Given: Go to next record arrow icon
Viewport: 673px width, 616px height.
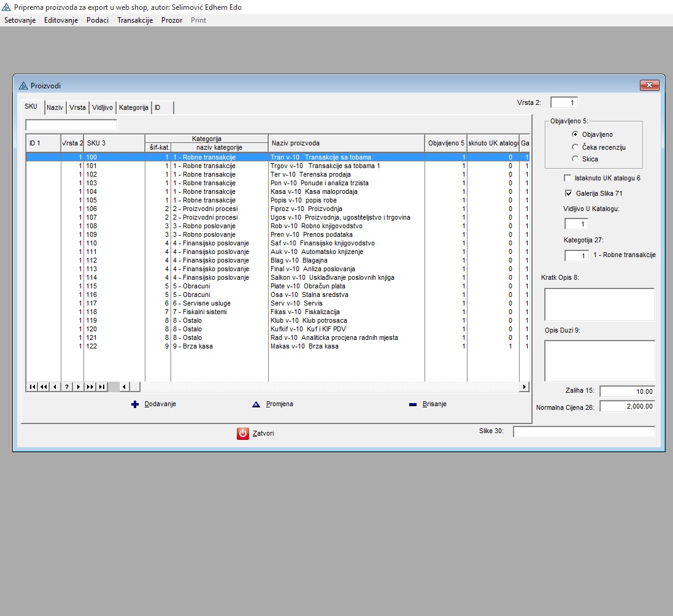Looking at the screenshot, I should coord(79,387).
